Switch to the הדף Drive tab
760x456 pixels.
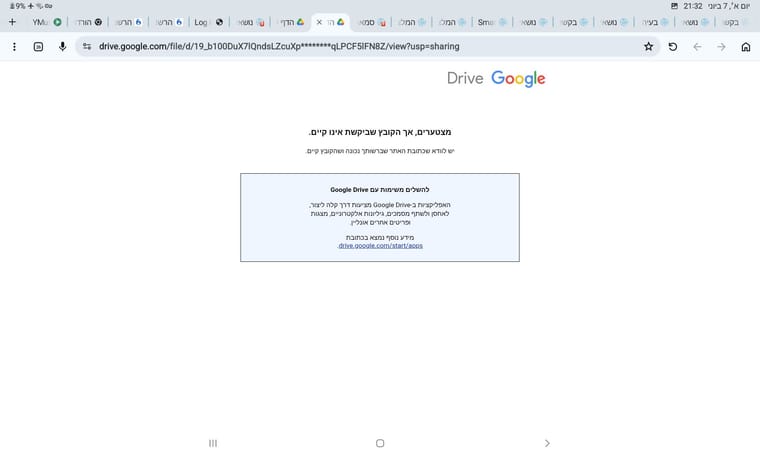coord(290,22)
